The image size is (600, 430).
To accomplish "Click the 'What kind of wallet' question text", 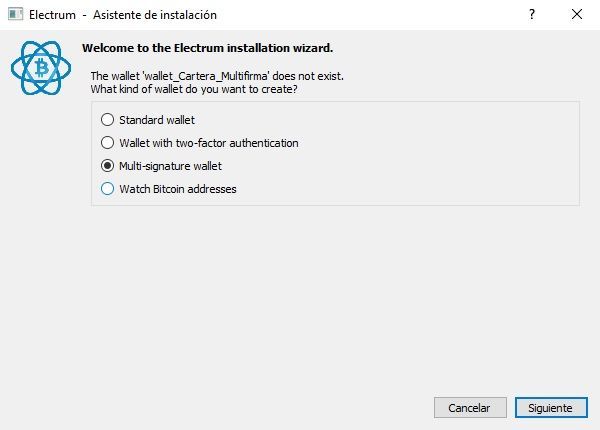I will 194,89.
